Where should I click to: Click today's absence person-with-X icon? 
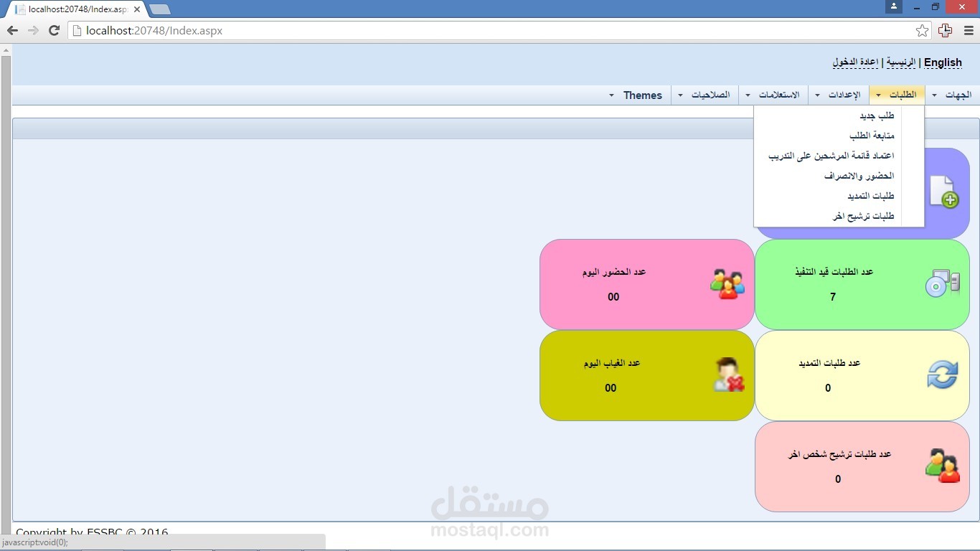pos(729,375)
